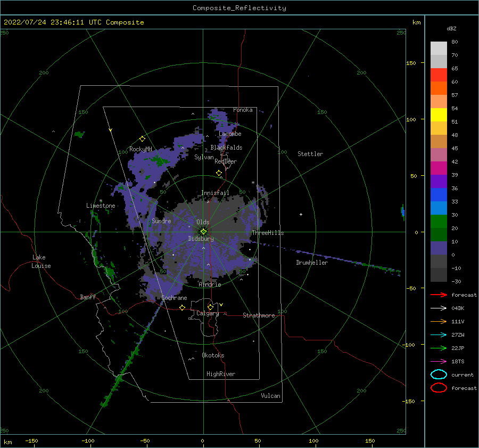
Task: Click the Stettler label
Action: (310, 154)
